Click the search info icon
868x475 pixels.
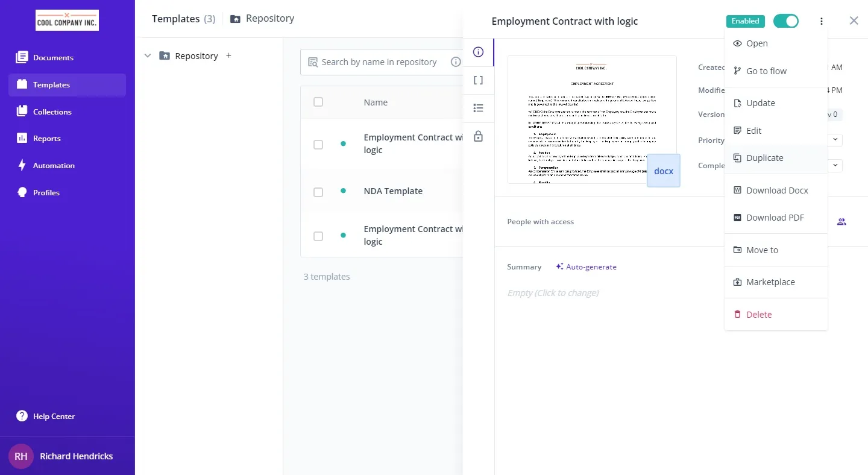[x=456, y=61]
